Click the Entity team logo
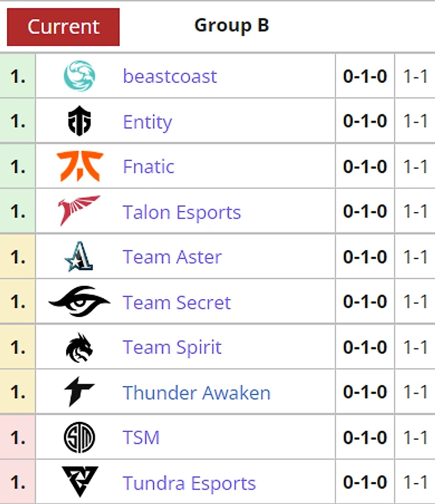Screen dimensions: 435x504 [79, 122]
